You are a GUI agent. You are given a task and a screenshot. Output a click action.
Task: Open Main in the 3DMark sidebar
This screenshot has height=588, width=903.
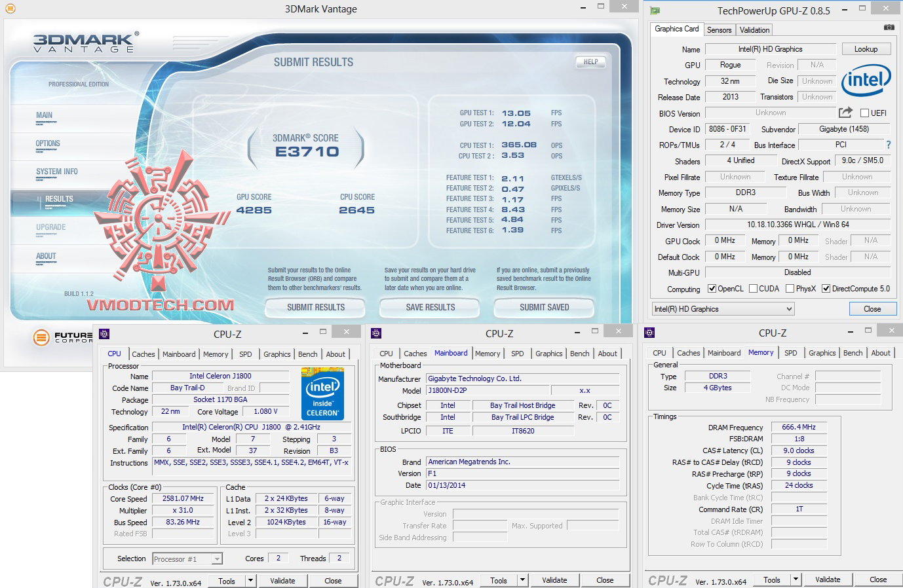pyautogui.click(x=45, y=115)
